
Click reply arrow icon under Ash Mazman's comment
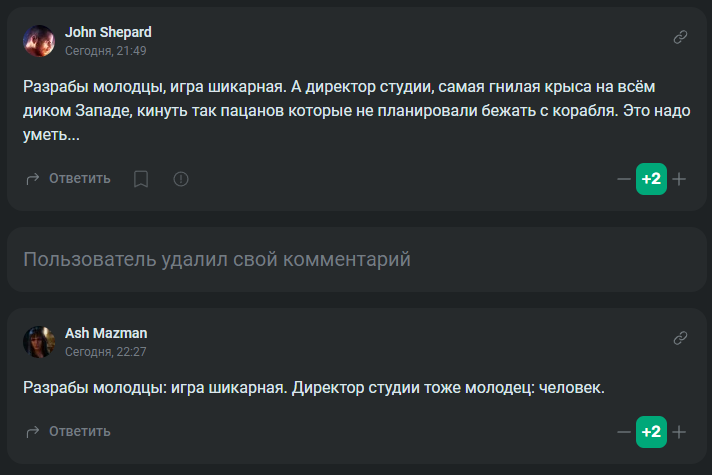[x=33, y=432]
